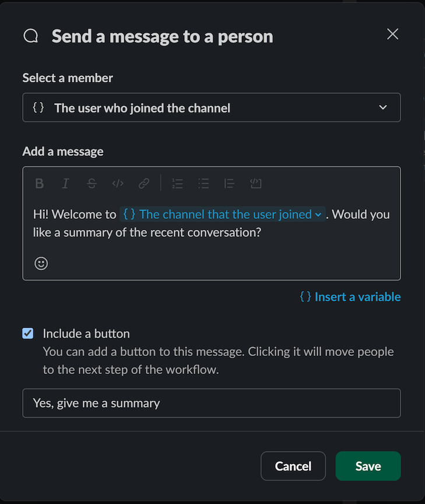Change the user who joined the channel selection
Screen dimensions: 425x504
[212, 107]
